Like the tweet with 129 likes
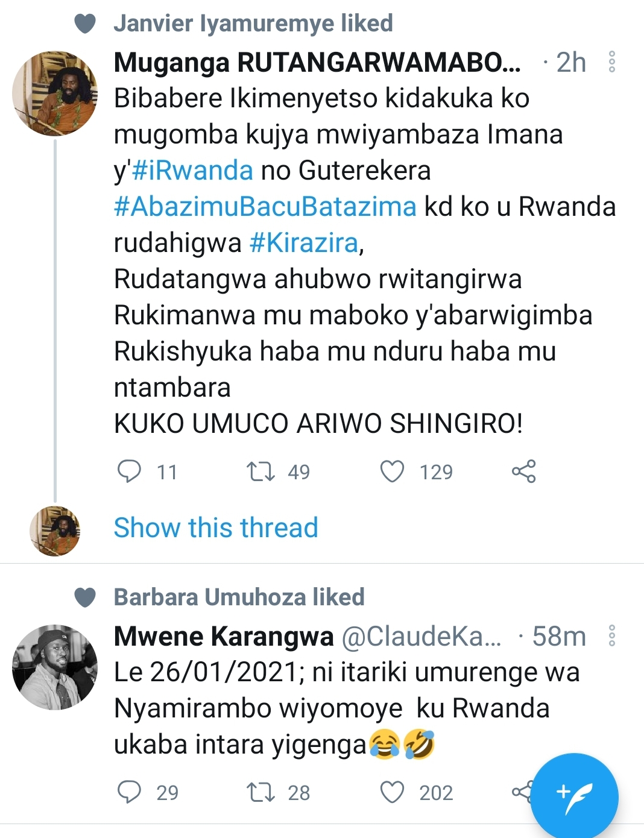The width and height of the screenshot is (644, 838). coord(392,471)
